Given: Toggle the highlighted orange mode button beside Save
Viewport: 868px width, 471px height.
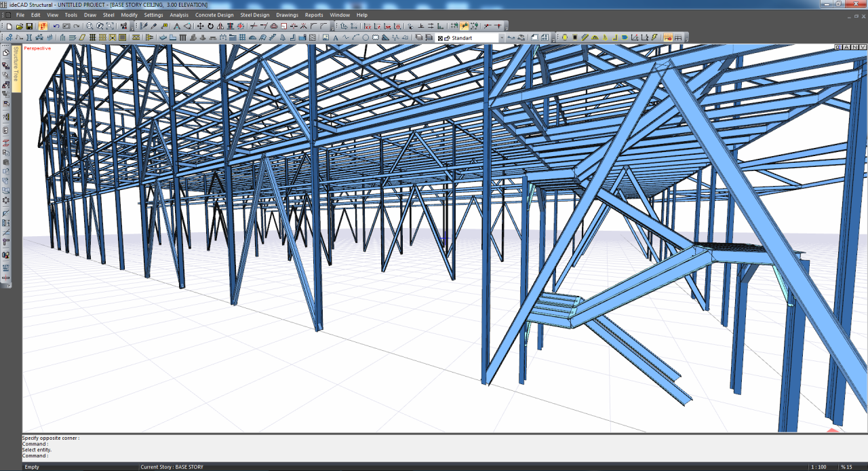Looking at the screenshot, I should tap(43, 26).
